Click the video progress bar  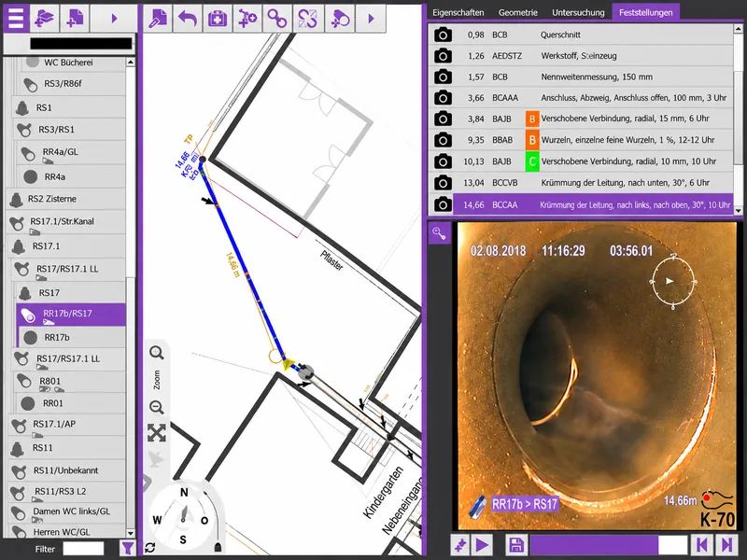(x=609, y=545)
